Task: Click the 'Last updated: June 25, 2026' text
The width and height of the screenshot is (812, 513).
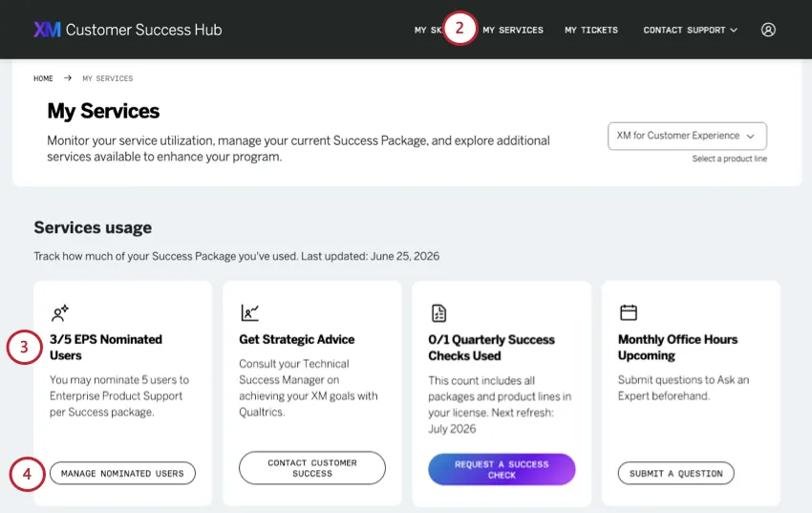Action: (x=371, y=256)
